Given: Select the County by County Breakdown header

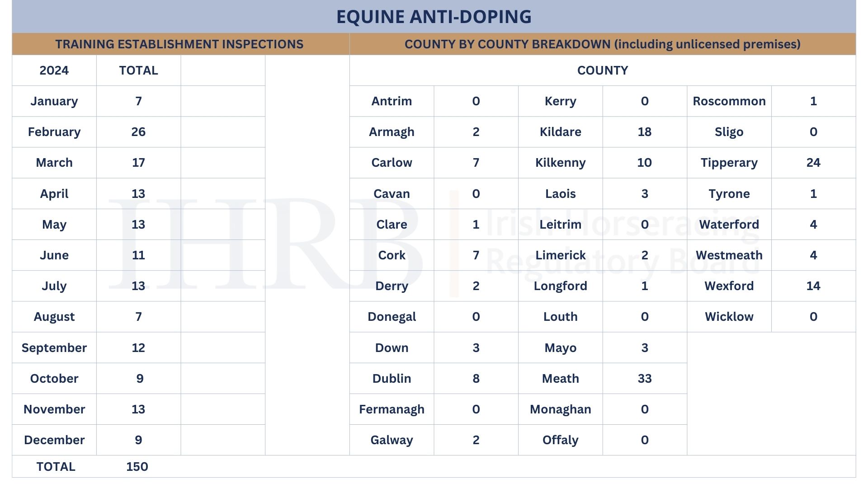Looking at the screenshot, I should (602, 44).
